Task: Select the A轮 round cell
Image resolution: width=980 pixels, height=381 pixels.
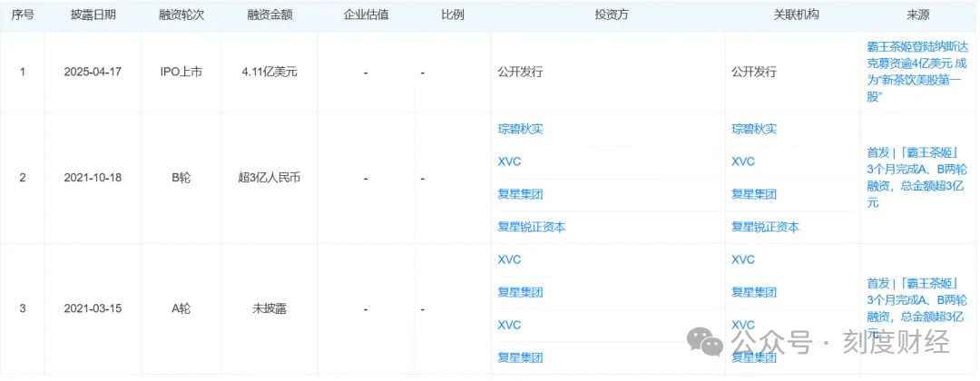Action: click(181, 308)
